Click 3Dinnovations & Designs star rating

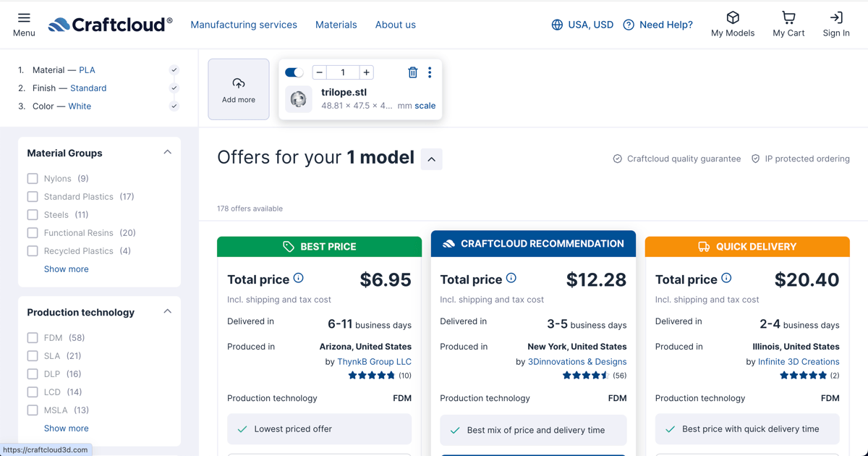coord(587,376)
